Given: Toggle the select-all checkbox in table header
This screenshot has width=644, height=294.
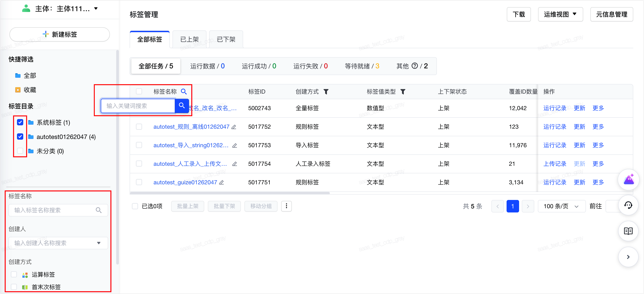Looking at the screenshot, I should 139,92.
